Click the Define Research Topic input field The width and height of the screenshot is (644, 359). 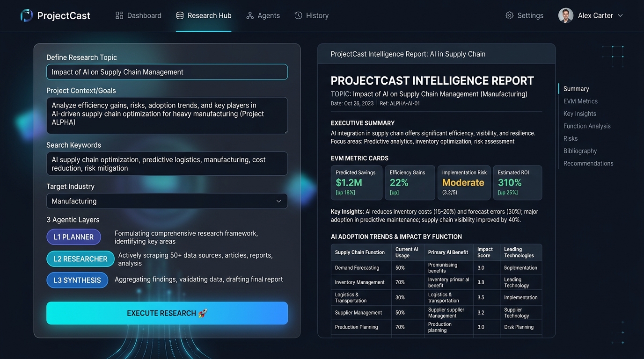tap(167, 72)
